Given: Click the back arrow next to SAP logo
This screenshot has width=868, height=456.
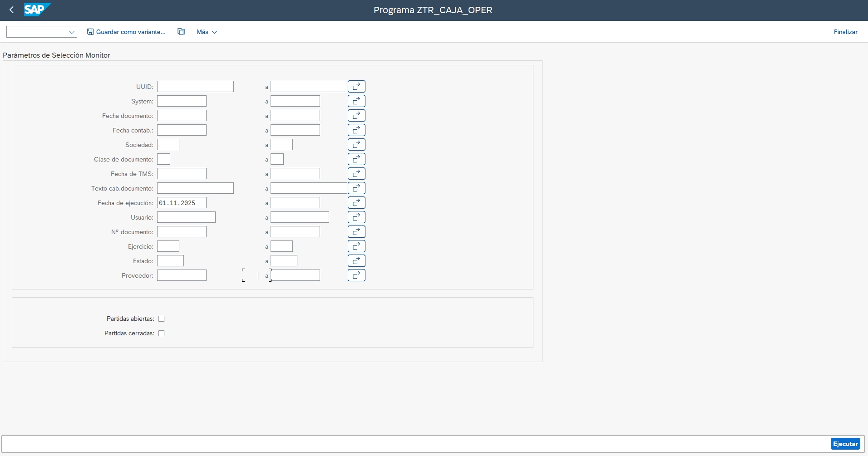Looking at the screenshot, I should click(12, 10).
